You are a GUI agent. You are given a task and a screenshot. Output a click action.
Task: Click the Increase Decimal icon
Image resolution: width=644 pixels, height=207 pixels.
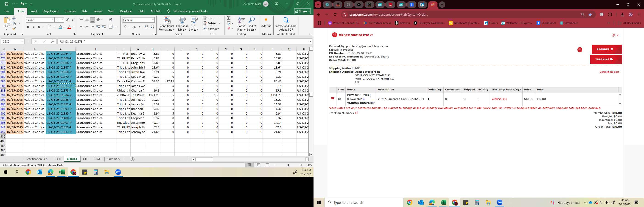[146, 27]
